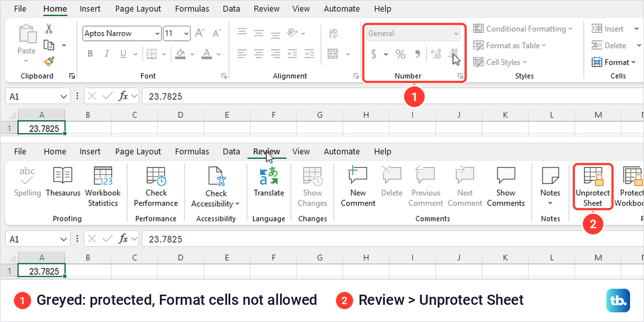
Task: Toggle Italic formatting
Action: [x=107, y=54]
